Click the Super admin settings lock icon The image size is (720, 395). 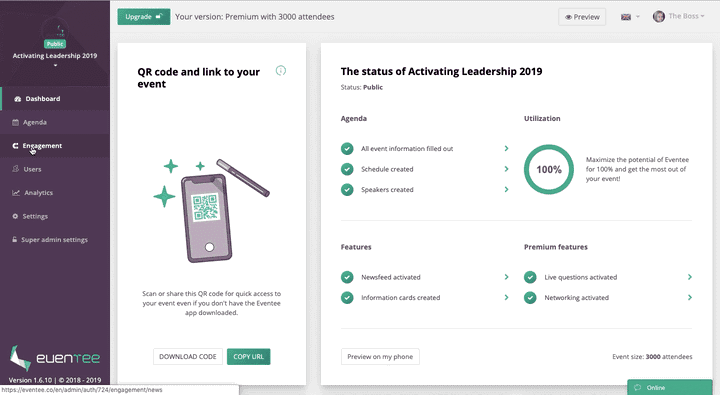(x=15, y=239)
